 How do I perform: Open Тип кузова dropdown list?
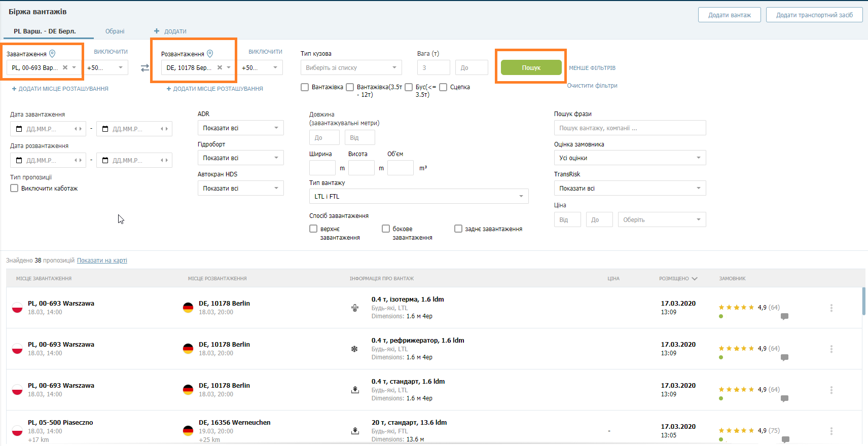tap(351, 67)
